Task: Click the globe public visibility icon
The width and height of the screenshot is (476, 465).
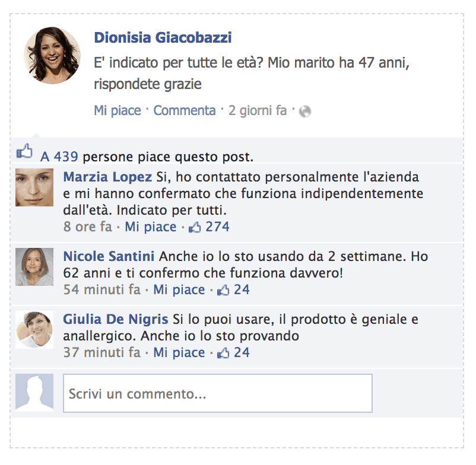Action: click(305, 112)
